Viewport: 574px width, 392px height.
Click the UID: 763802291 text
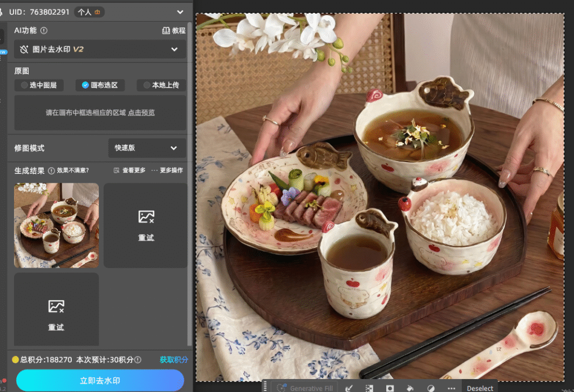tap(39, 12)
